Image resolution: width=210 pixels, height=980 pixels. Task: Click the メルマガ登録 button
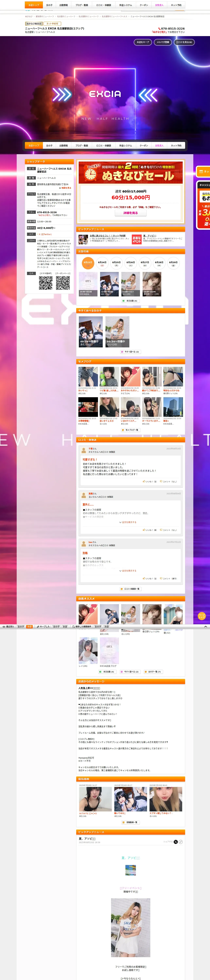tap(163, 42)
